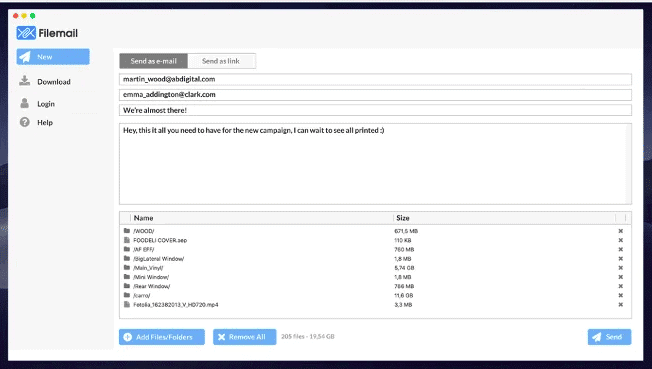Remove the /Mini Window/ folder
Viewport: 652px width, 369px height.
[x=620, y=277]
